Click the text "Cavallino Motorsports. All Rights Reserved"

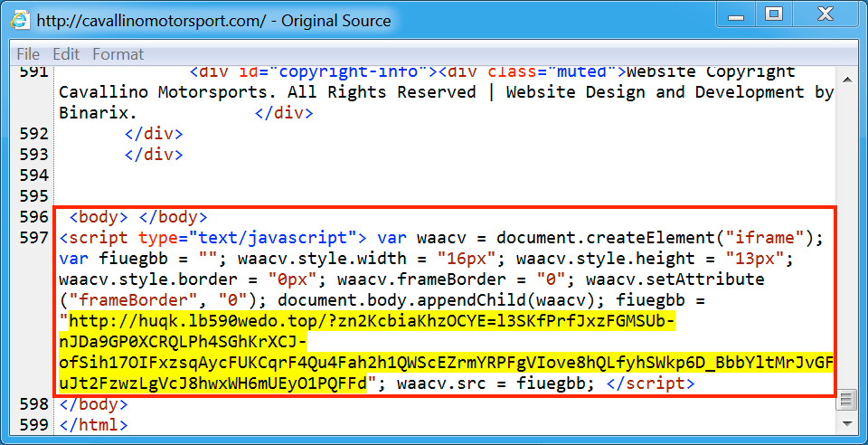[x=268, y=92]
